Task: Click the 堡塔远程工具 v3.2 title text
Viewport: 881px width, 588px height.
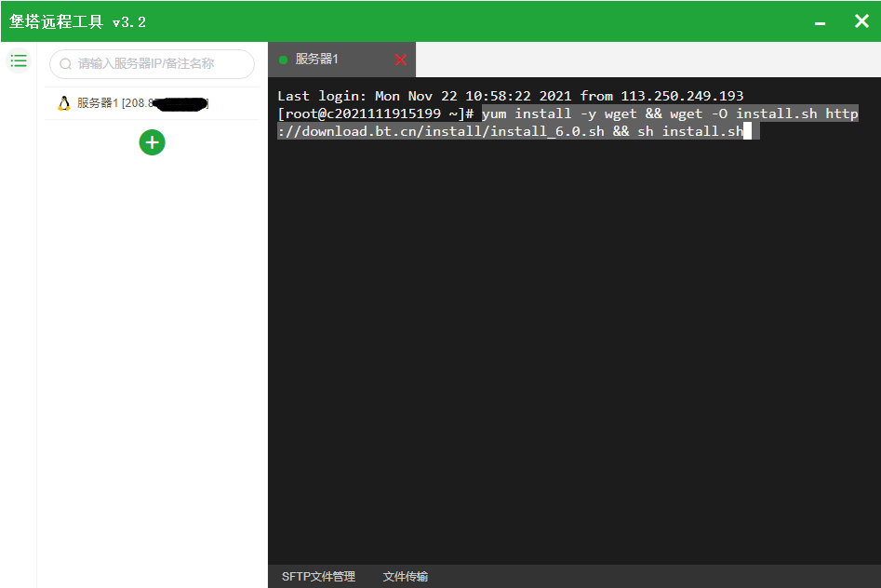Action: coord(77,22)
